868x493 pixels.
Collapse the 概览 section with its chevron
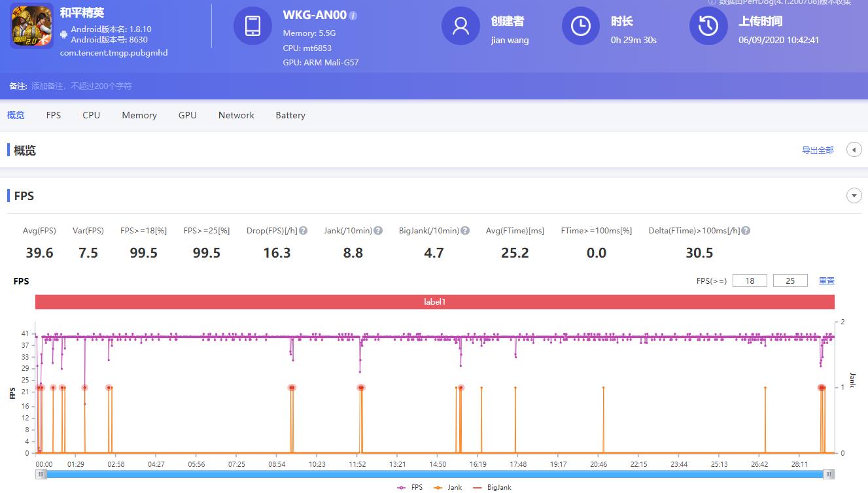click(x=854, y=149)
